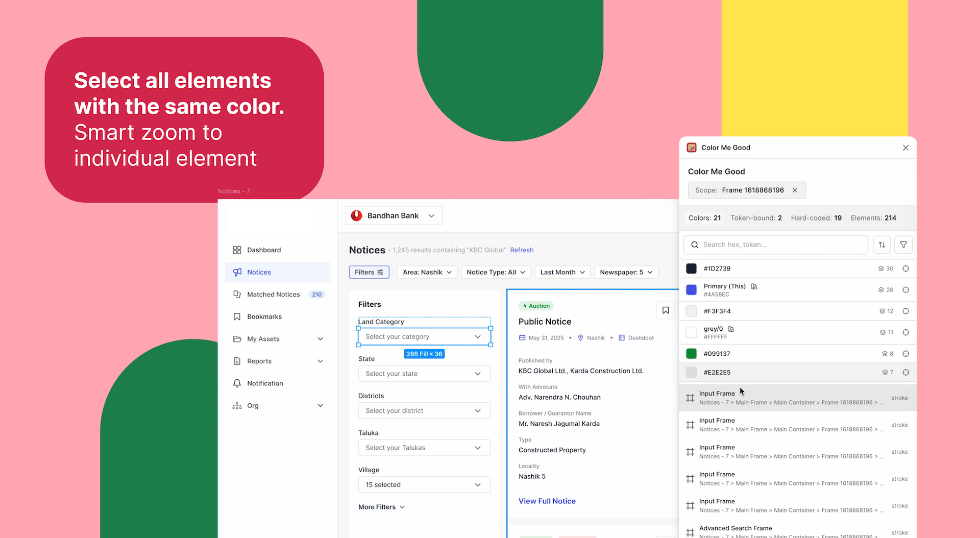Click the Color Me Good plugin logo icon

point(692,148)
